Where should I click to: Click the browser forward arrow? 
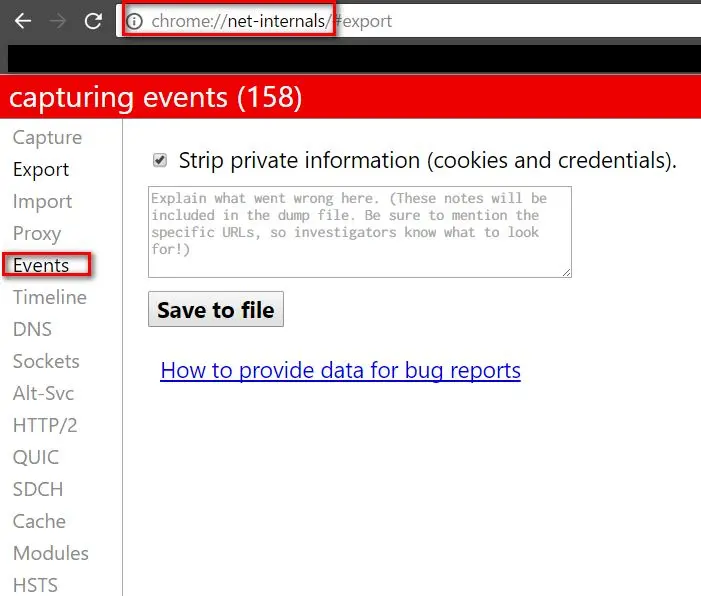(58, 21)
